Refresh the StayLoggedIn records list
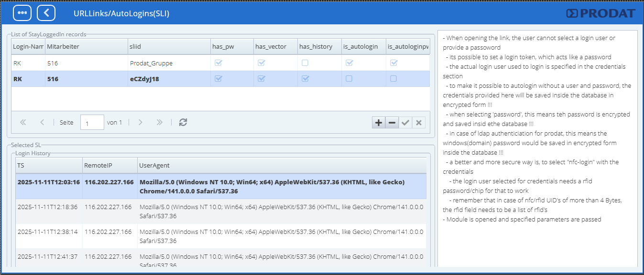The image size is (644, 275). pyautogui.click(x=183, y=122)
